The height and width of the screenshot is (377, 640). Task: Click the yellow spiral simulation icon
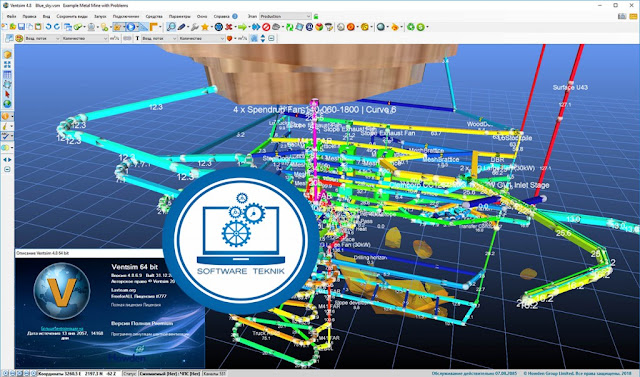click(x=364, y=27)
